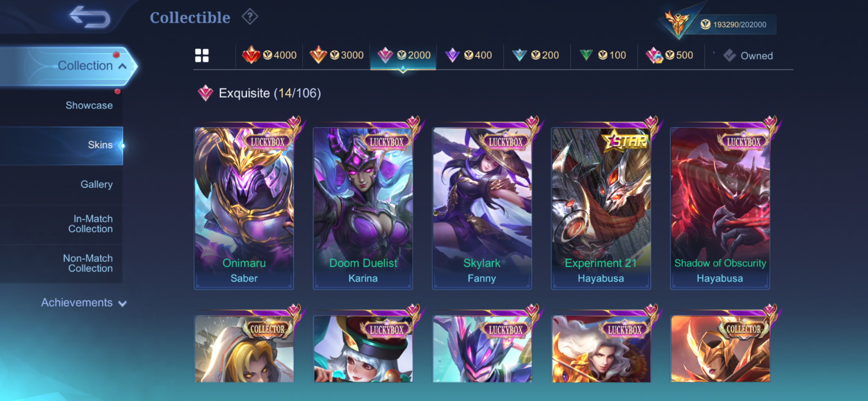Image resolution: width=868 pixels, height=401 pixels.
Task: Go to In-Match Collection
Action: [91, 224]
